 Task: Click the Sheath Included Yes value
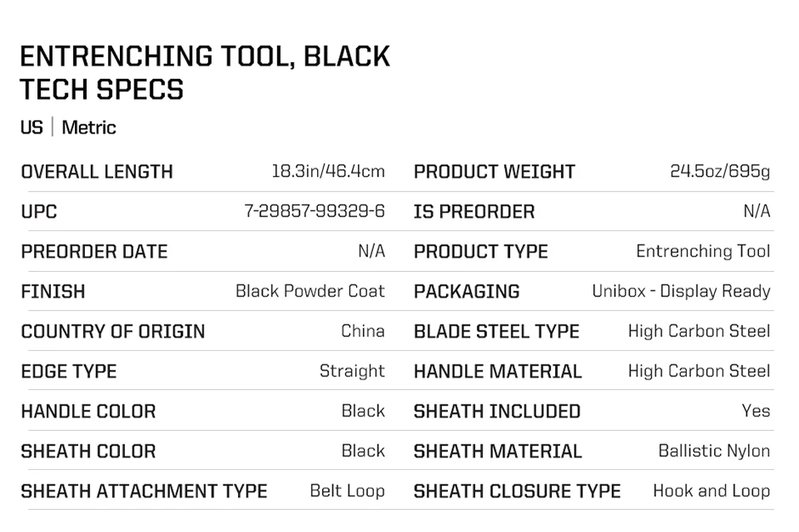756,410
